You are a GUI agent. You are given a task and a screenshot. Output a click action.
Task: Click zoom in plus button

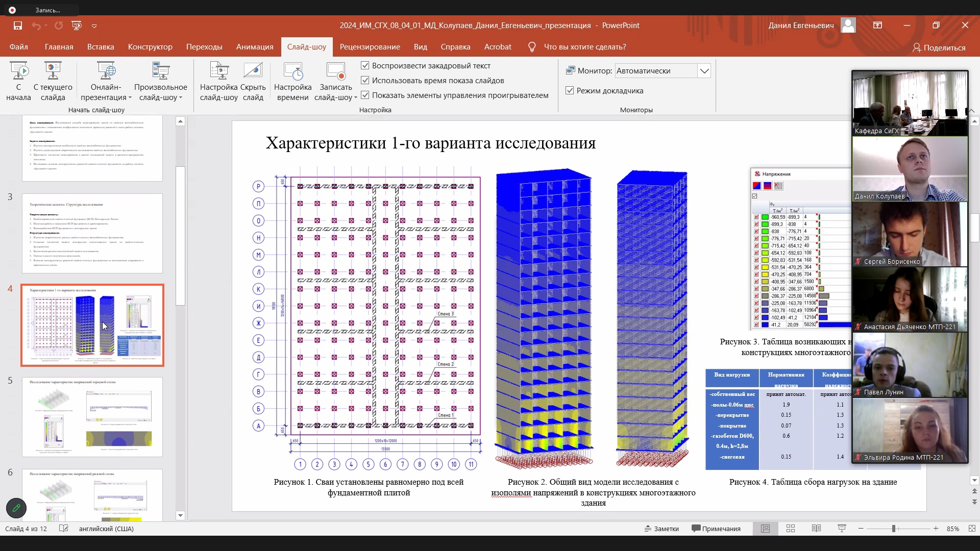936,529
